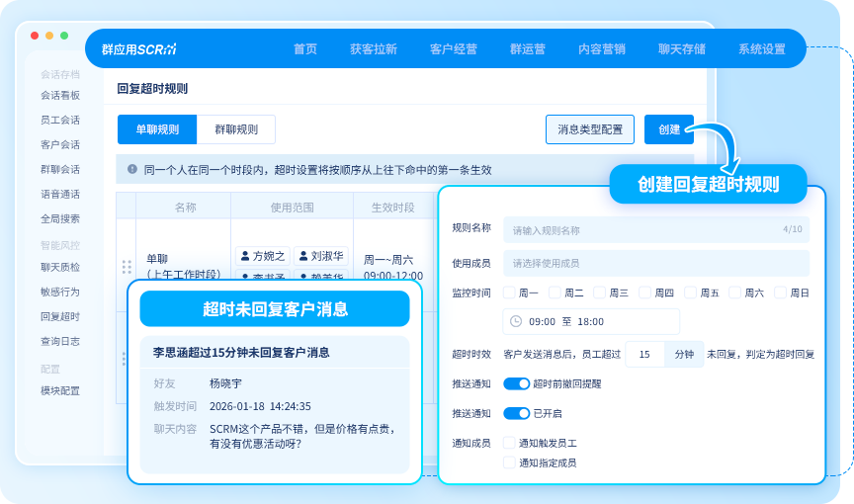
Task: Open the 群运营 menu
Action: coord(527,49)
